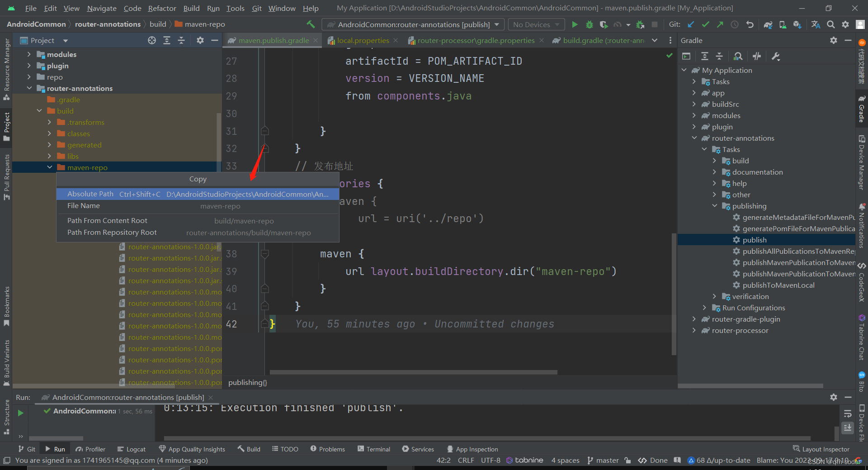Click Gradle panel horizontal scrollbar
The width and height of the screenshot is (868, 470).
tap(750, 386)
